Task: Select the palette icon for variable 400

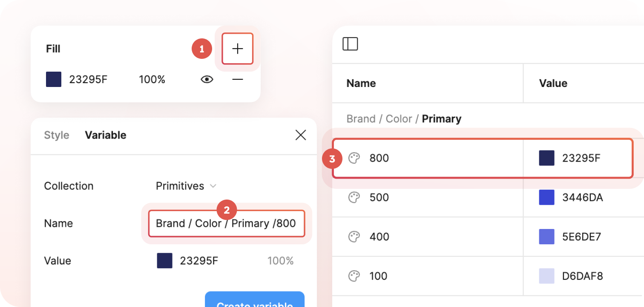Action: coord(354,237)
